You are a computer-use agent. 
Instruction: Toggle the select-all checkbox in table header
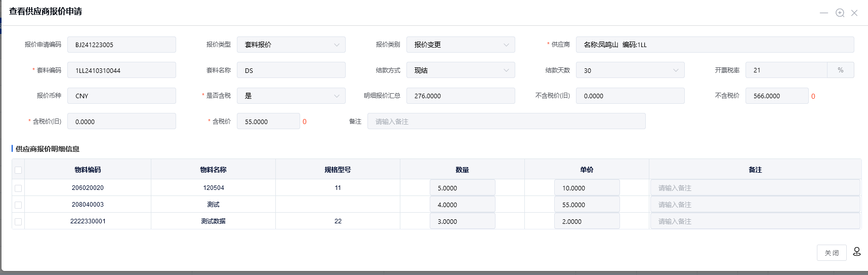(18, 170)
